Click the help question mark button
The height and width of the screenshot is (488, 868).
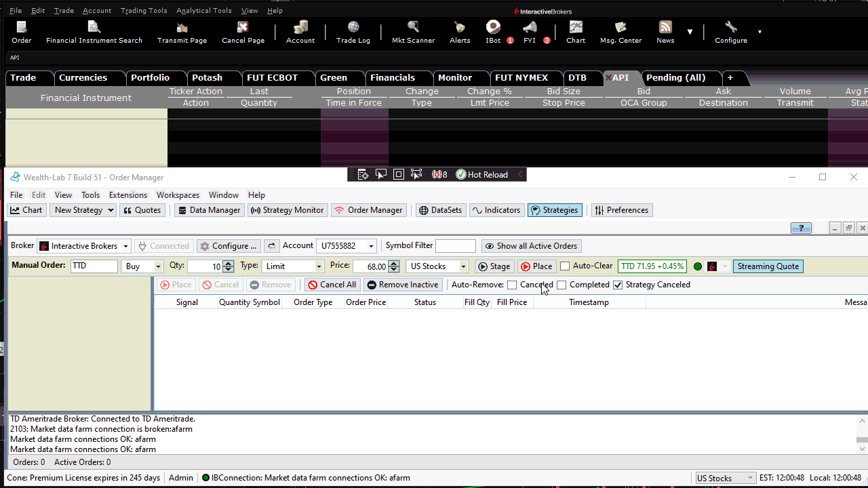point(801,228)
